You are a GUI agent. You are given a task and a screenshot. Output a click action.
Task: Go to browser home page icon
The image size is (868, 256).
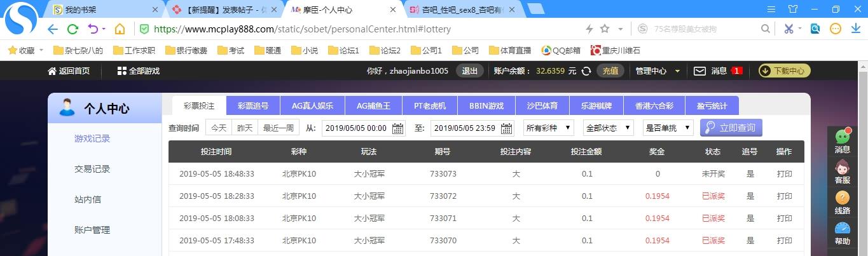120,29
